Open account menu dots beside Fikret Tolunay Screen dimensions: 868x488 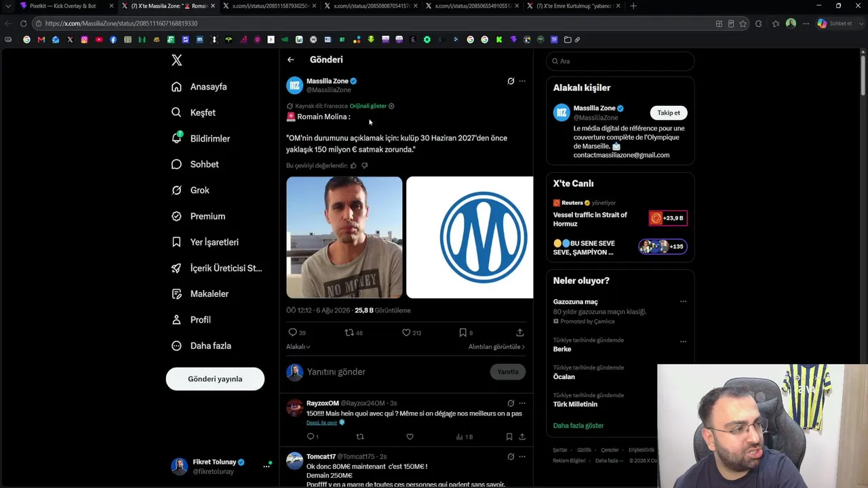pyautogui.click(x=267, y=466)
